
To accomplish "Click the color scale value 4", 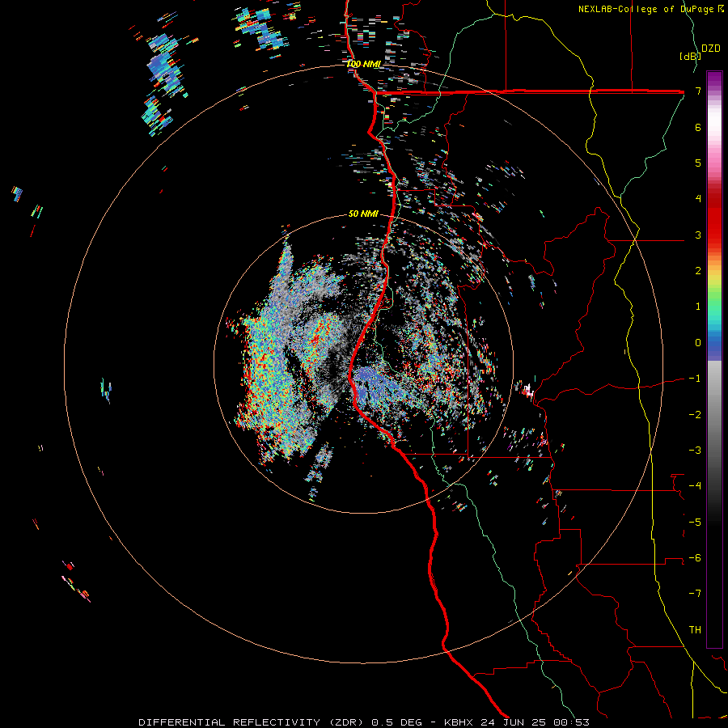I will pos(698,199).
